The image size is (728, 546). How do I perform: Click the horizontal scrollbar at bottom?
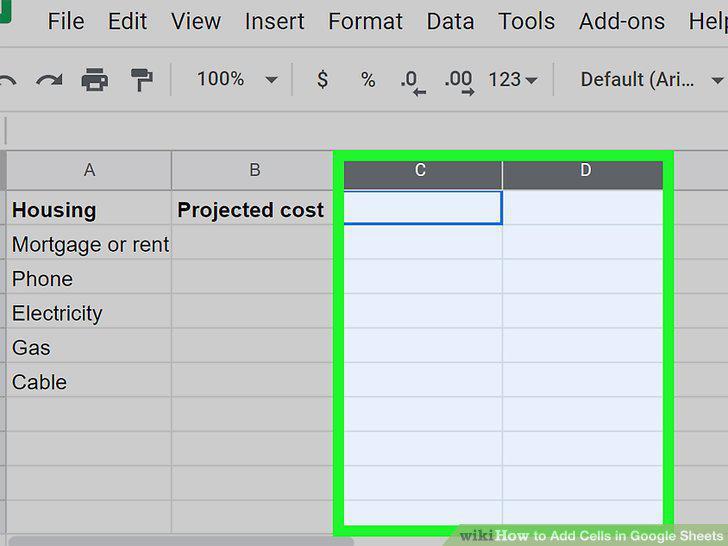181,541
